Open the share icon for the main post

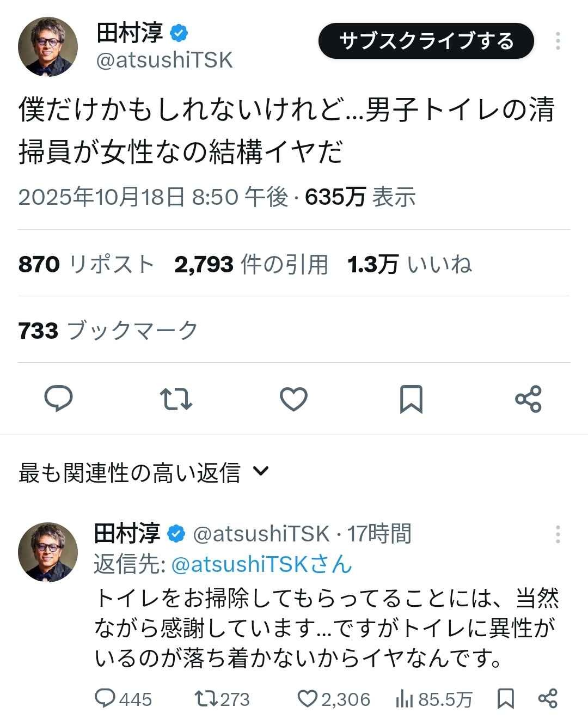[528, 399]
